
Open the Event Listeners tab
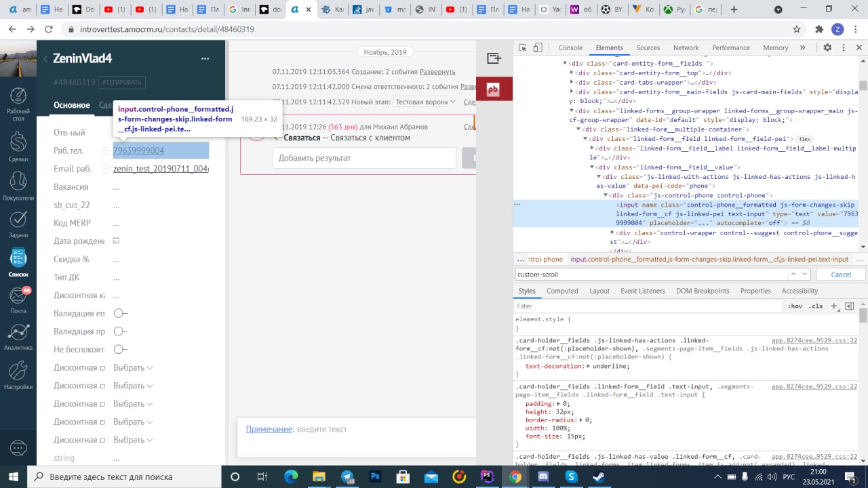click(x=642, y=291)
